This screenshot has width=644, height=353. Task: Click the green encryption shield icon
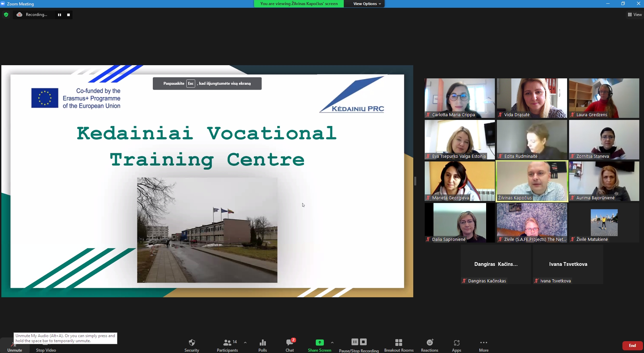[6, 15]
